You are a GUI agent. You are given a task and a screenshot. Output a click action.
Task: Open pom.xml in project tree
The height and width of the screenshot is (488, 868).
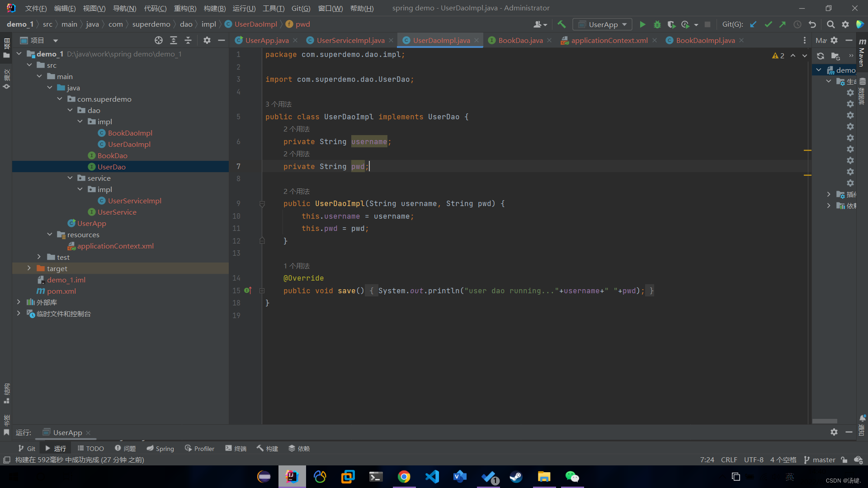point(61,291)
